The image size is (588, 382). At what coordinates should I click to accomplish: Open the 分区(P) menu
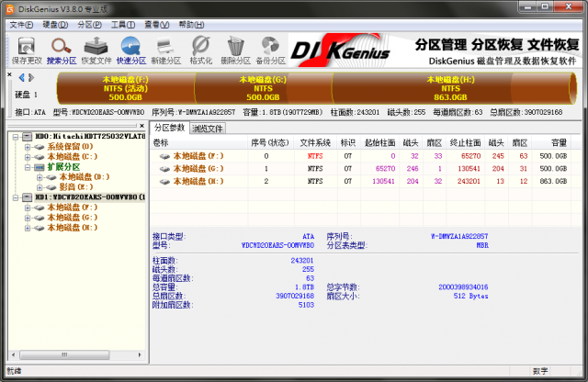click(90, 25)
